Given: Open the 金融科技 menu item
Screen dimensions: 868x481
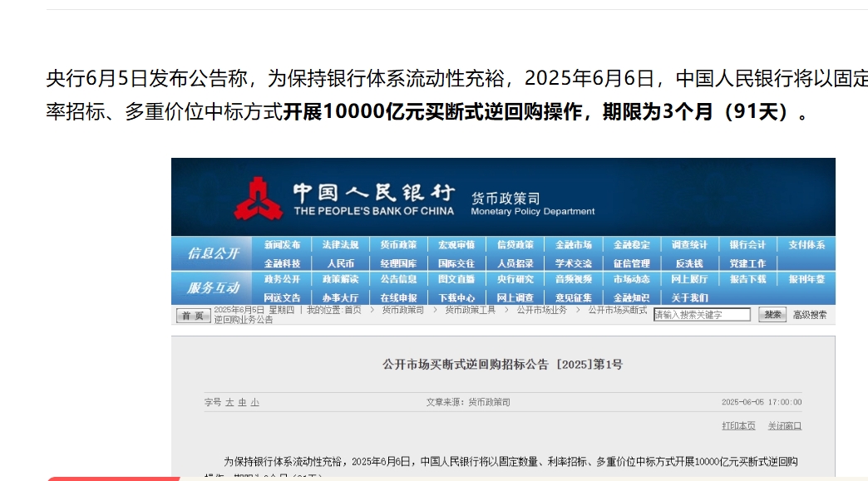Looking at the screenshot, I should [282, 263].
